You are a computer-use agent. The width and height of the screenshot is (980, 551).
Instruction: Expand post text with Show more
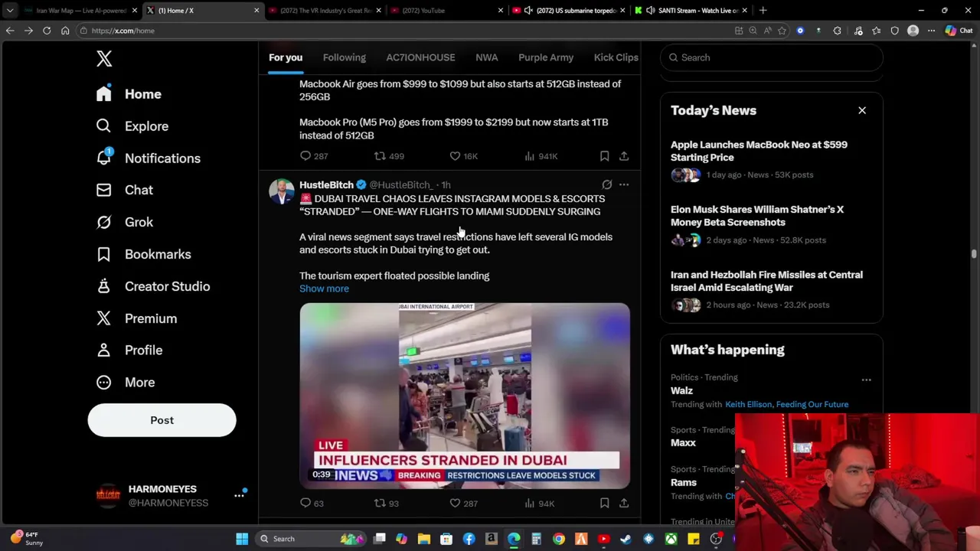pyautogui.click(x=324, y=289)
